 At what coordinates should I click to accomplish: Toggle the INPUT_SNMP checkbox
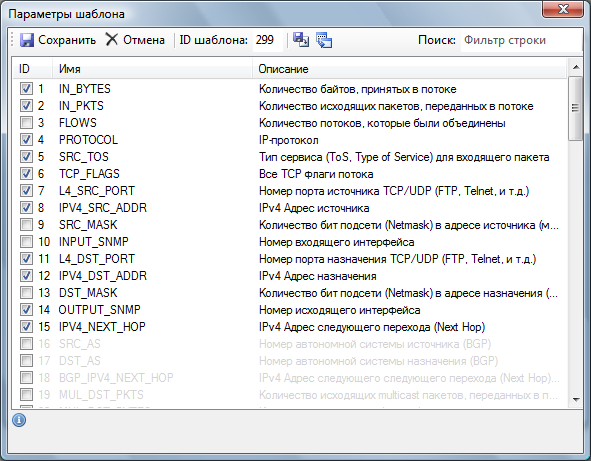click(26, 242)
